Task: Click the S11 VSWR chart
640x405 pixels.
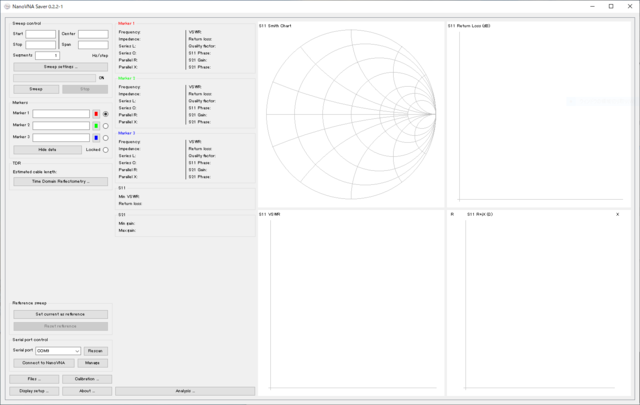Action: 351,303
